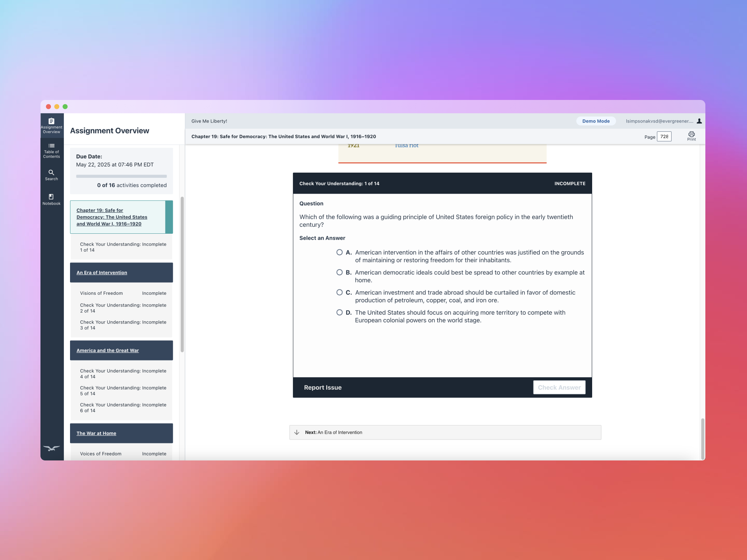The width and height of the screenshot is (747, 560).
Task: Click the Print icon
Action: coord(691,135)
